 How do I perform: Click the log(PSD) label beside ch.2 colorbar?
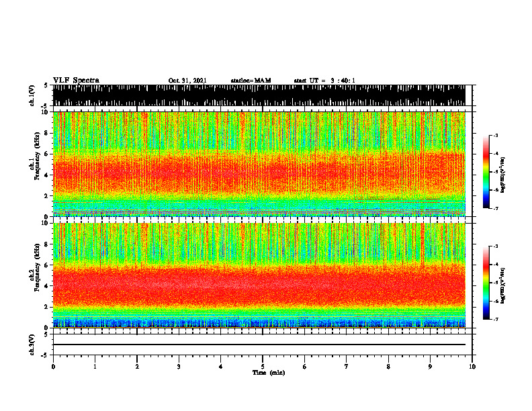pos(503,285)
